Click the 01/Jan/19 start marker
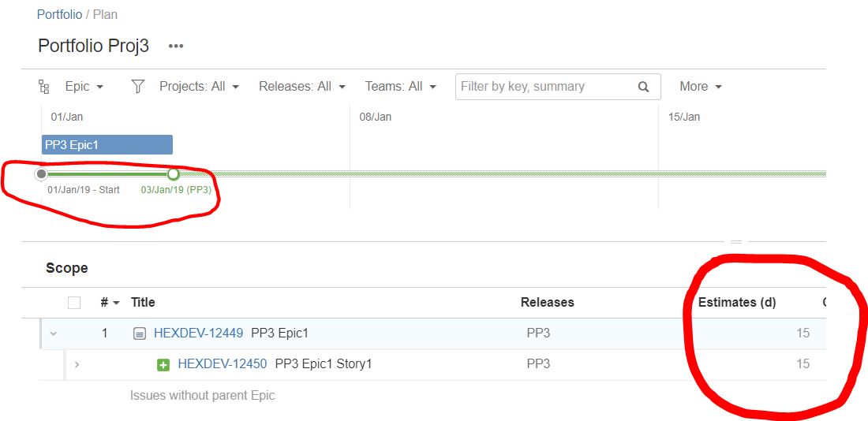 pos(41,174)
